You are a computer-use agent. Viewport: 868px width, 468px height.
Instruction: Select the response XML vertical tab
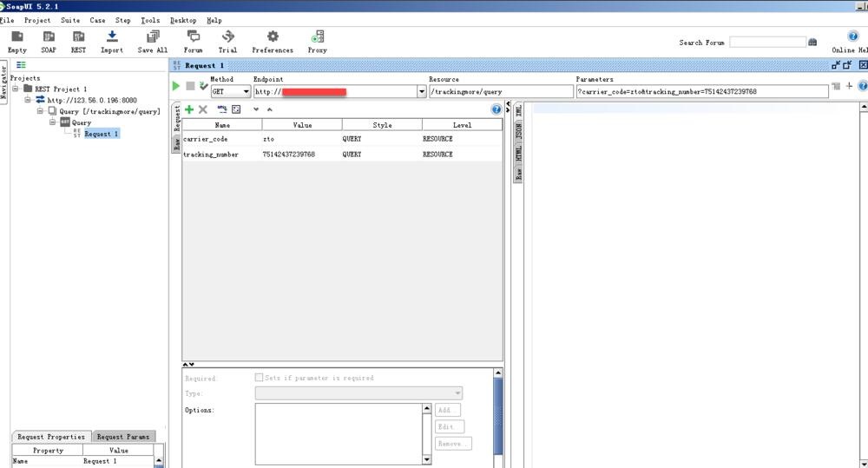(518, 110)
